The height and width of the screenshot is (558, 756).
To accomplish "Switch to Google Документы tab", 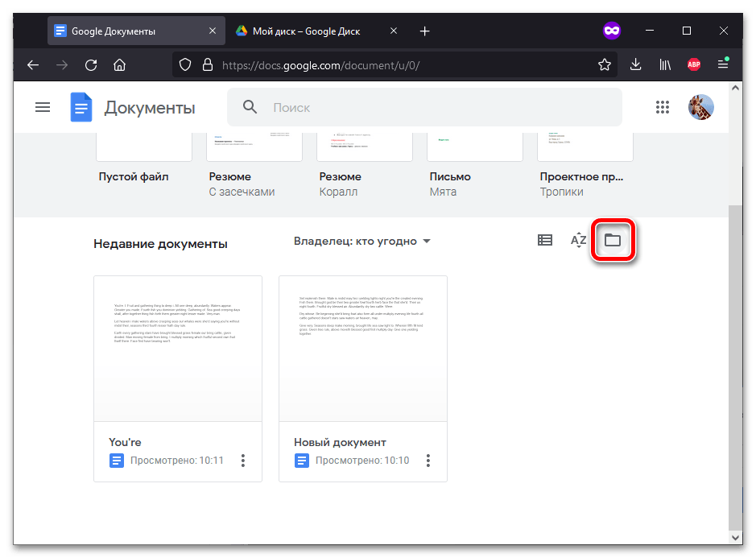I will click(x=136, y=31).
